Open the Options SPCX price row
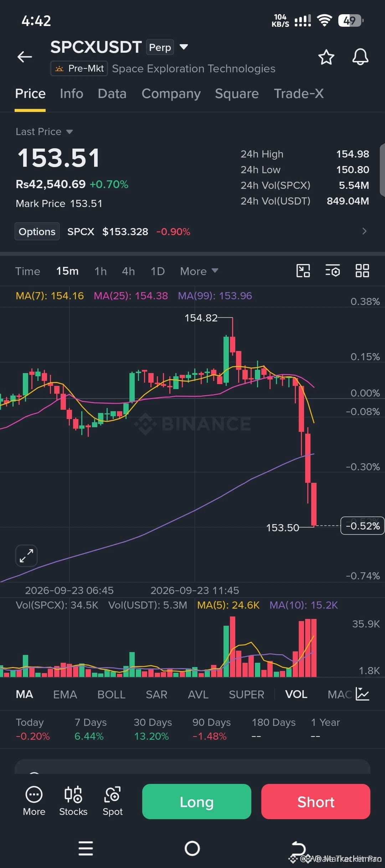Screen dimensions: 385x868 [192, 232]
